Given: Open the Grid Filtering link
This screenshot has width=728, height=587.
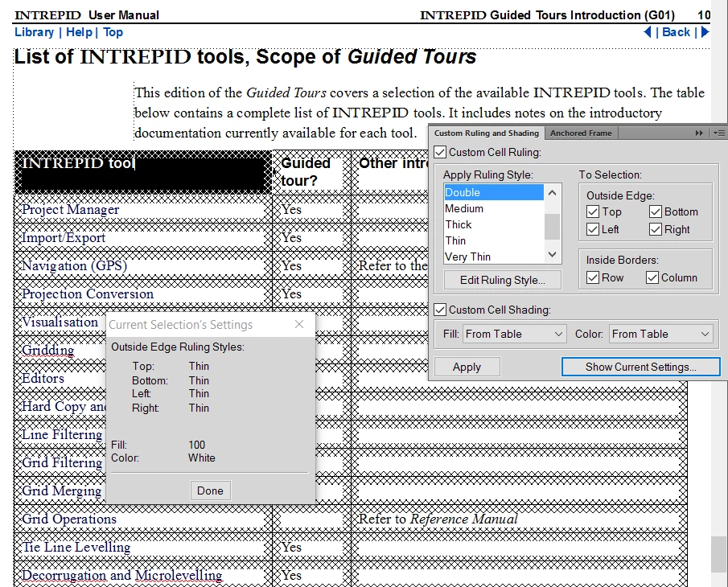Looking at the screenshot, I should [x=62, y=462].
